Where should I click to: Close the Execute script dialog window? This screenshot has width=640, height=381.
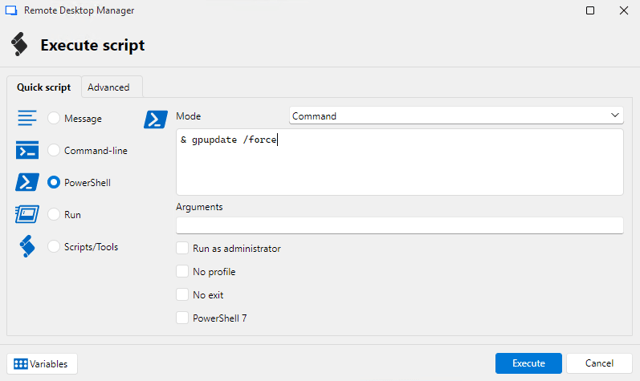[624, 10]
